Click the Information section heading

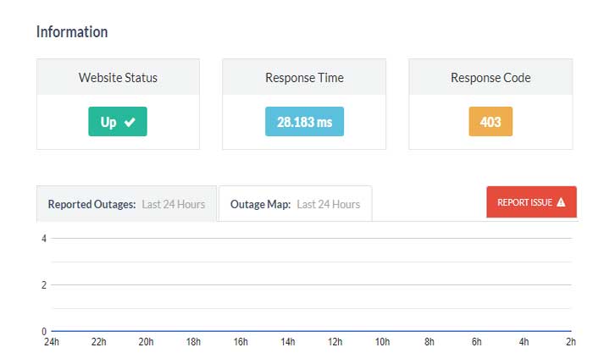72,32
